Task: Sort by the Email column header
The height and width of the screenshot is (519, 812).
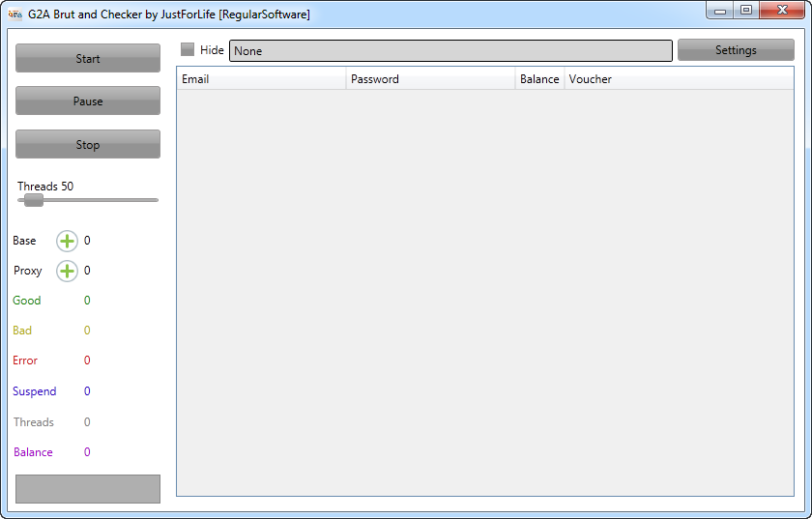Action: coord(261,78)
